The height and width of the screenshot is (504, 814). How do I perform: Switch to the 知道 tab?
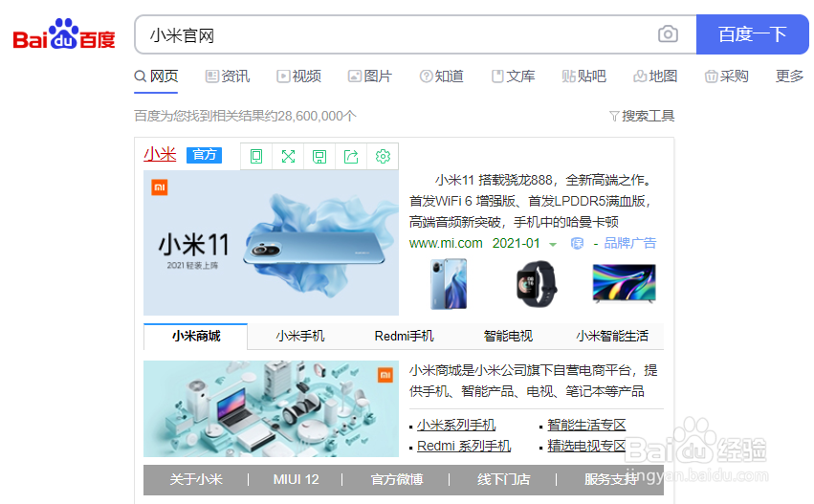click(441, 77)
